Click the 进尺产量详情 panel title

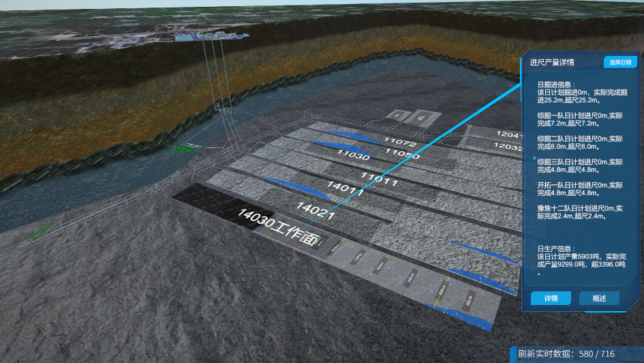(x=551, y=63)
